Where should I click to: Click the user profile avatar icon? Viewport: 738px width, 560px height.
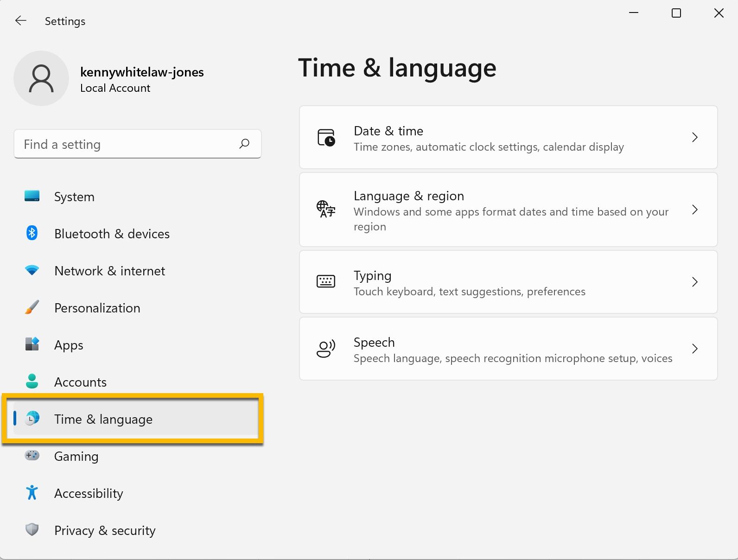coord(41,78)
